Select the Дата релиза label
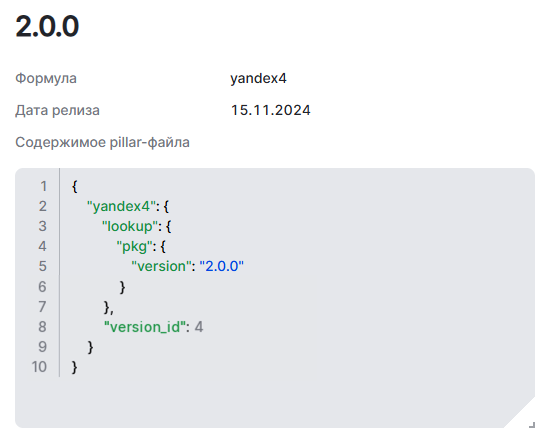The image size is (560, 438). pyautogui.click(x=57, y=110)
